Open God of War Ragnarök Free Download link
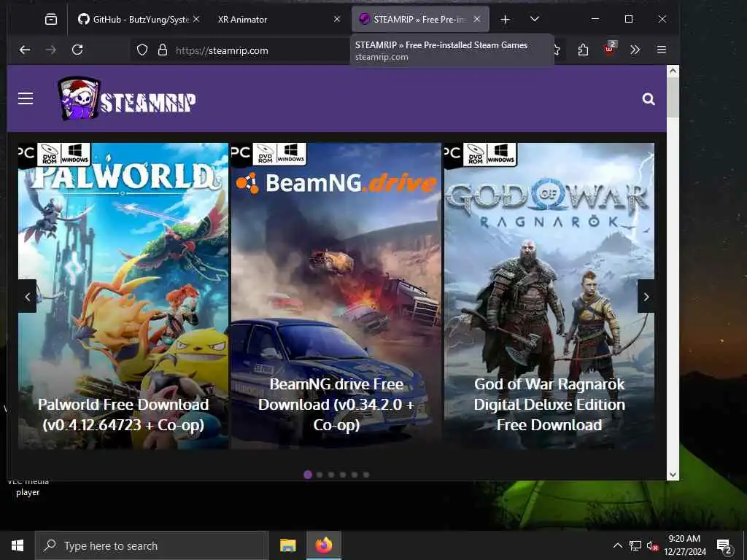The width and height of the screenshot is (747, 560). [549, 404]
